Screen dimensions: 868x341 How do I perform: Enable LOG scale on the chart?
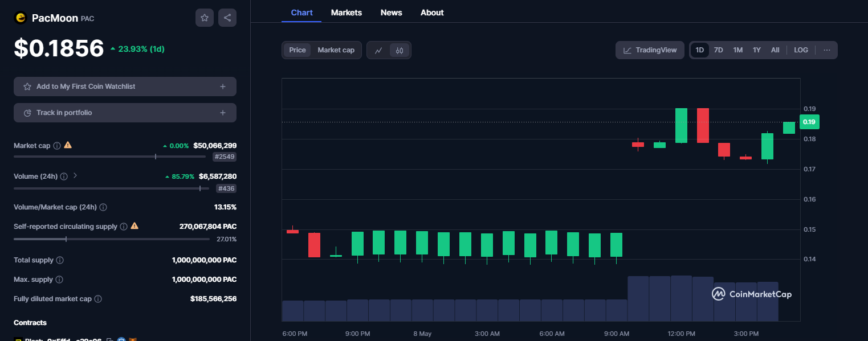[801, 50]
